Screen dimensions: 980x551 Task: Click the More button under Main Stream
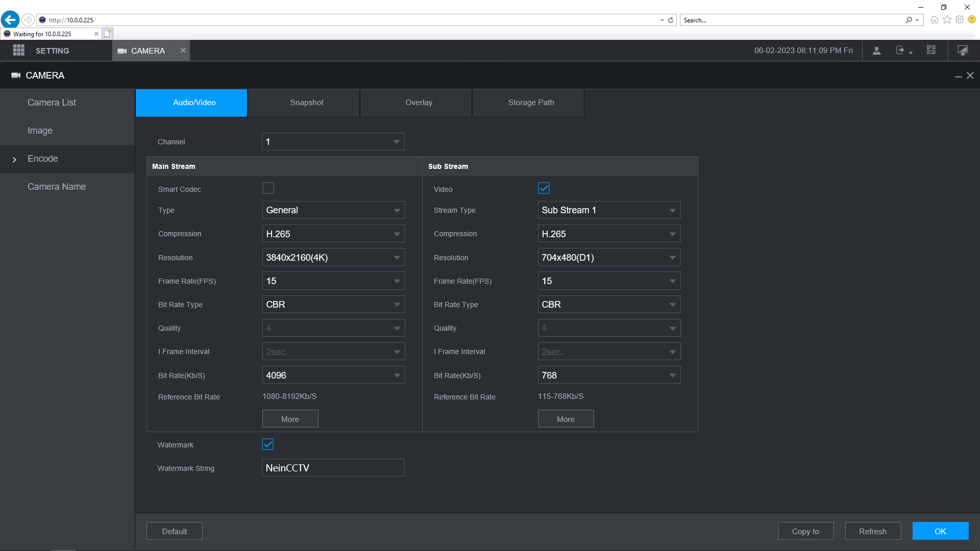tap(290, 419)
